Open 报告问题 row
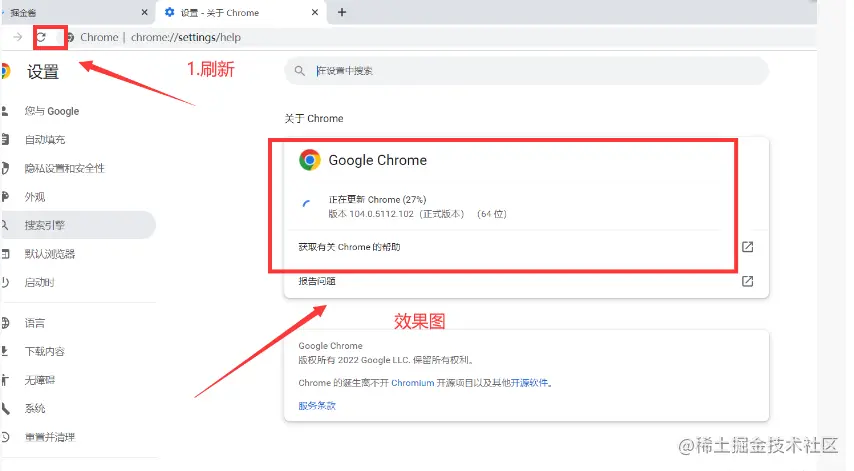 point(526,281)
